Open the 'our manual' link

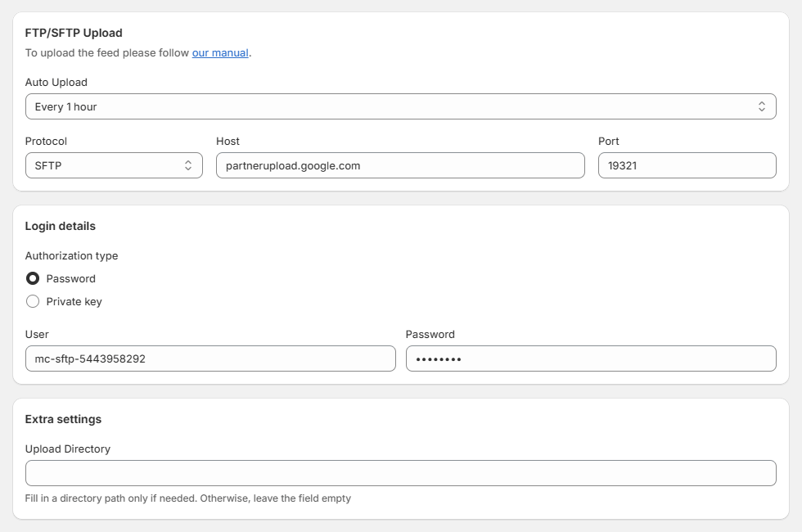coord(219,52)
